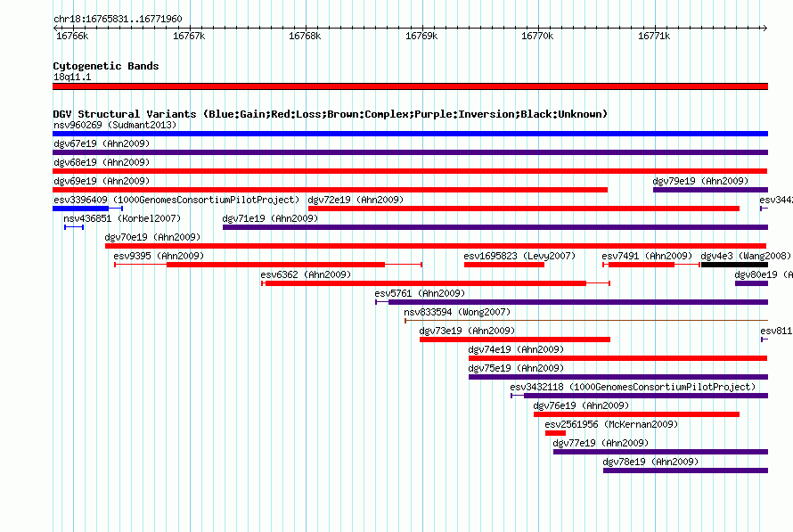Click the 16769k ruler tick label
The height and width of the screenshot is (532, 793).
(421, 36)
